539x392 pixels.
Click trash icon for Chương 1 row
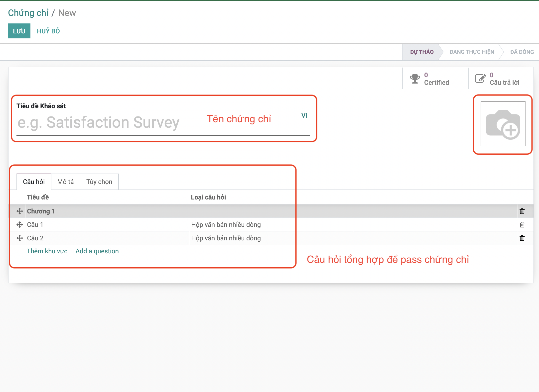522,211
